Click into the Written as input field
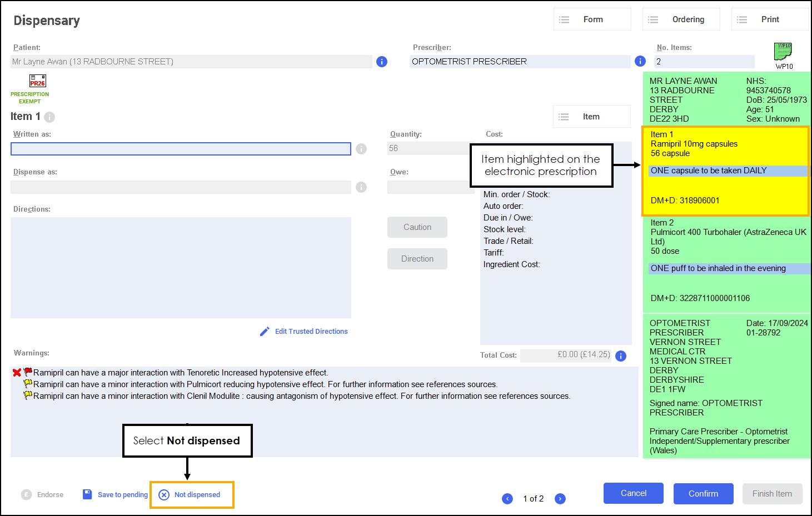Screen dimensions: 812x516 click(181, 149)
